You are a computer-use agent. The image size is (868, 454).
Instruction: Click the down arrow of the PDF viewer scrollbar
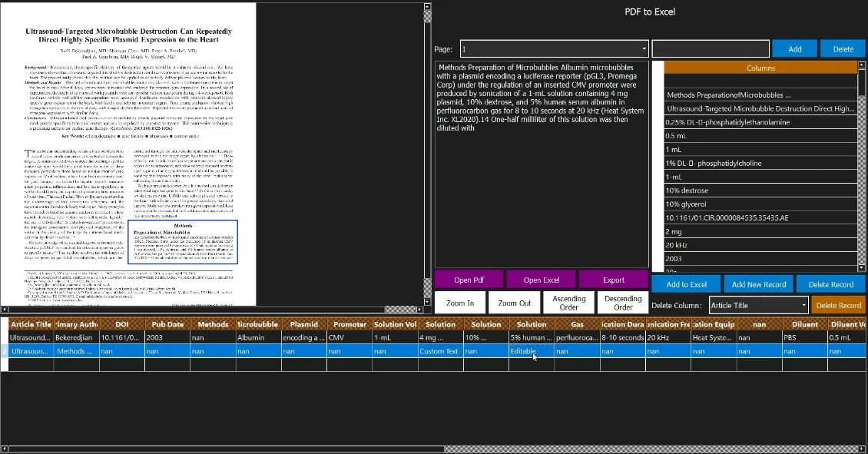[x=427, y=303]
